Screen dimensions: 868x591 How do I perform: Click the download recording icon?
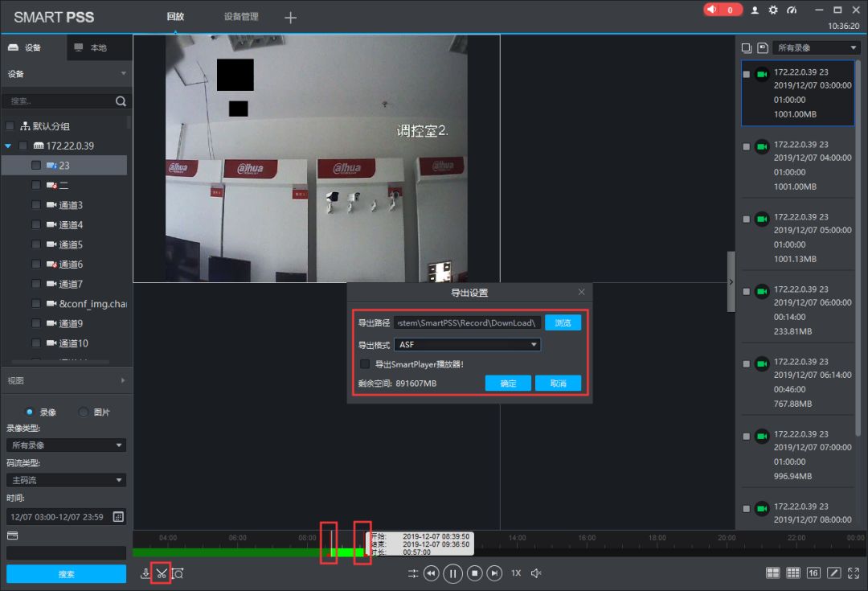[x=145, y=573]
